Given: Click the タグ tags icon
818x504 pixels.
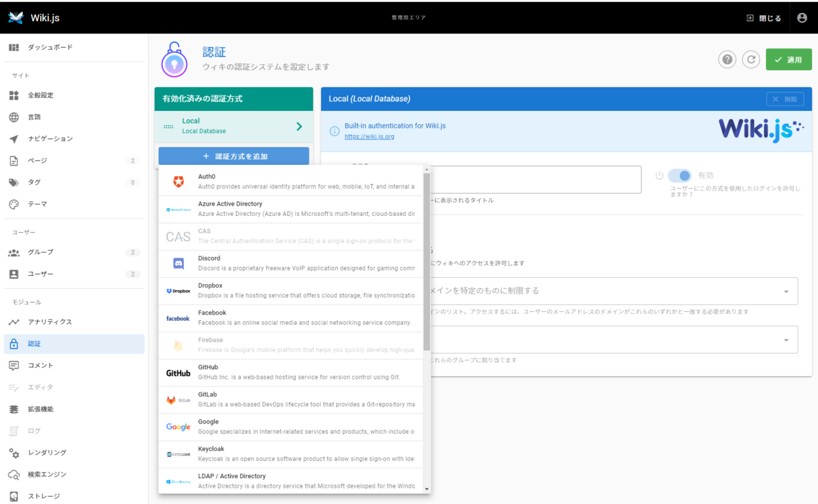Looking at the screenshot, I should [x=14, y=183].
